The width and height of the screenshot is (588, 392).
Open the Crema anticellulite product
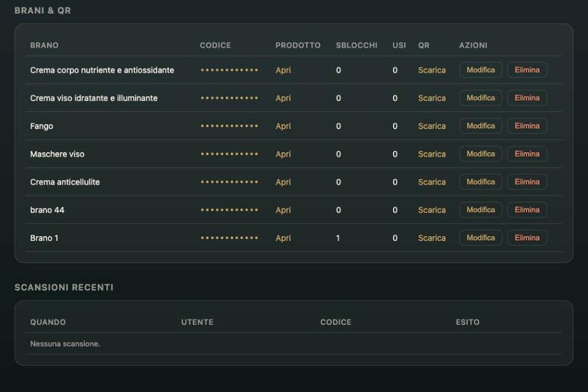tap(283, 182)
